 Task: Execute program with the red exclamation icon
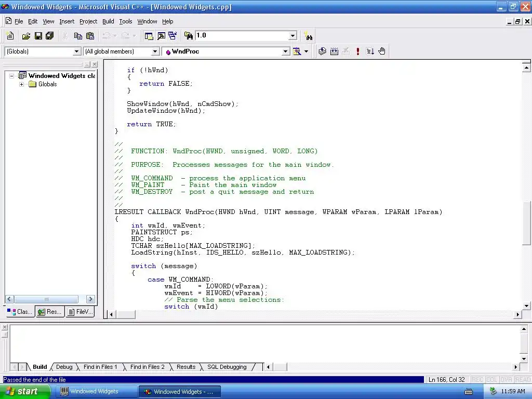(x=357, y=51)
